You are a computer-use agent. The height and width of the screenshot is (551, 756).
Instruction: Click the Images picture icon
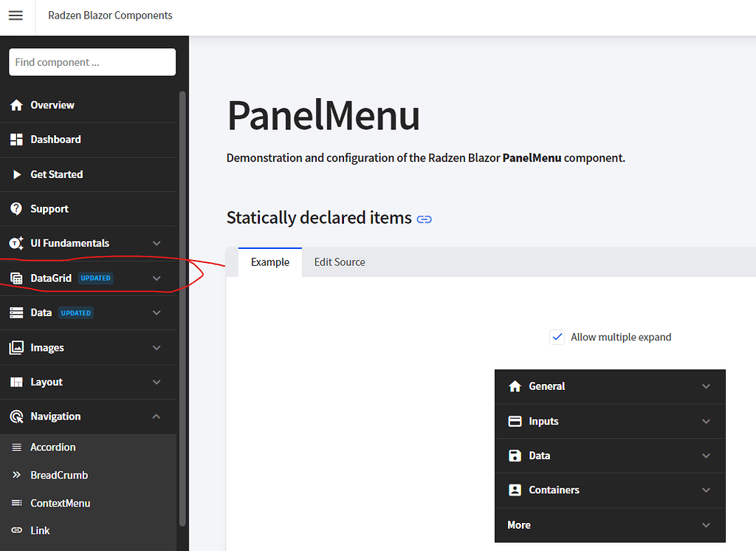click(x=16, y=347)
